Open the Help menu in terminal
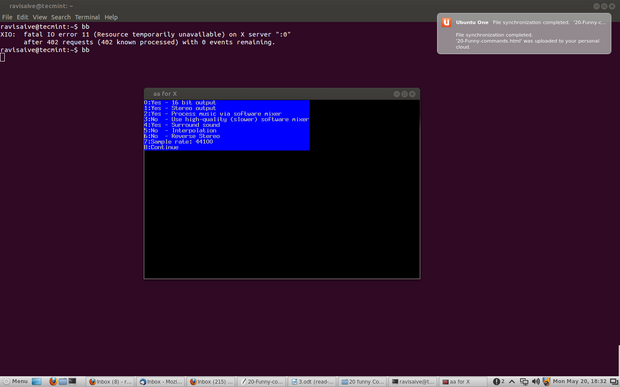Screen dimensions: 620x387 click(111, 17)
